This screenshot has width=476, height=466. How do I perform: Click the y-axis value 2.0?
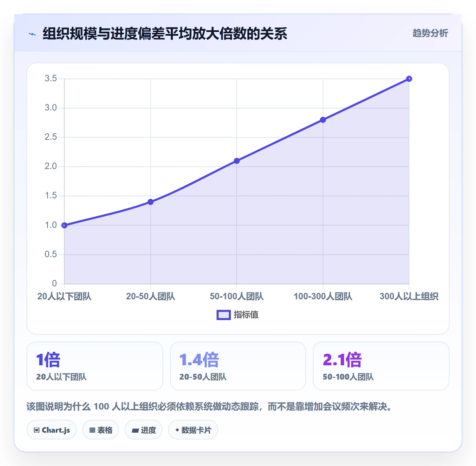click(51, 166)
